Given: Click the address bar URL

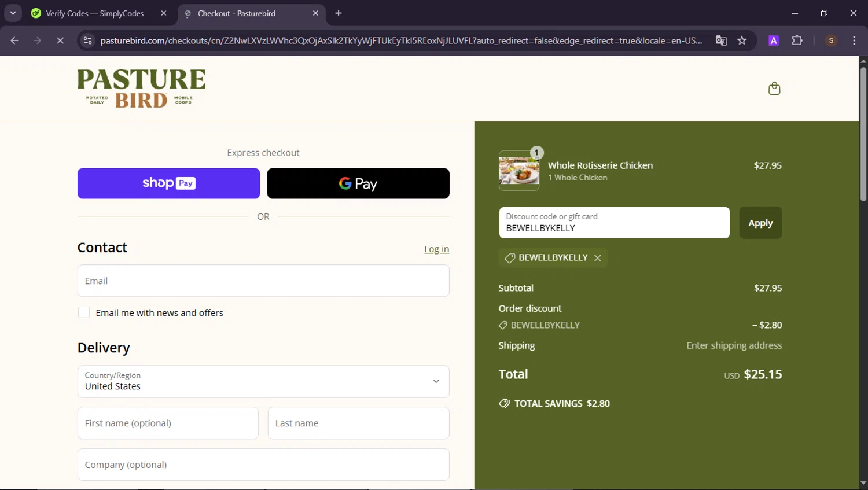Looking at the screenshot, I should coord(401,40).
